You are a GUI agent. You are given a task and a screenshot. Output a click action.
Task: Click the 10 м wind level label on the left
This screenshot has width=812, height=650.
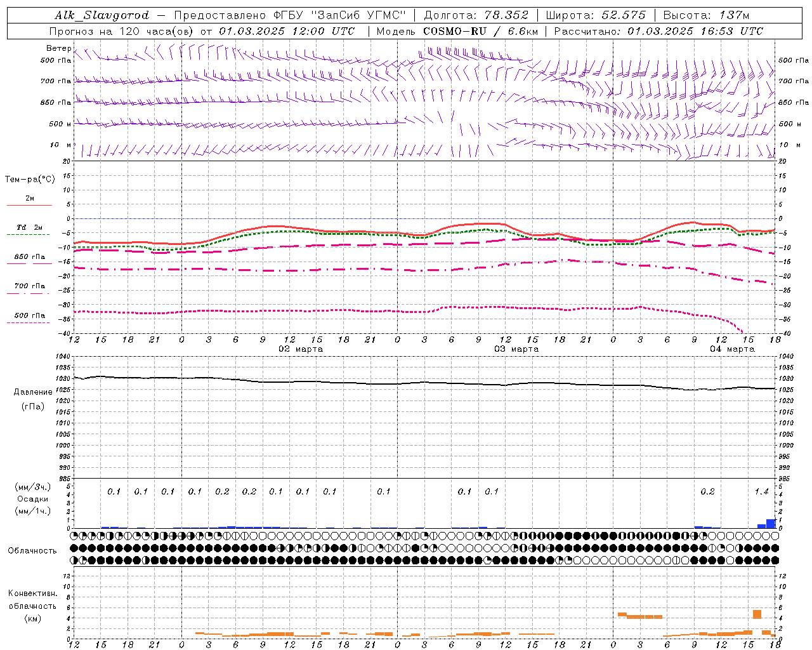click(61, 145)
